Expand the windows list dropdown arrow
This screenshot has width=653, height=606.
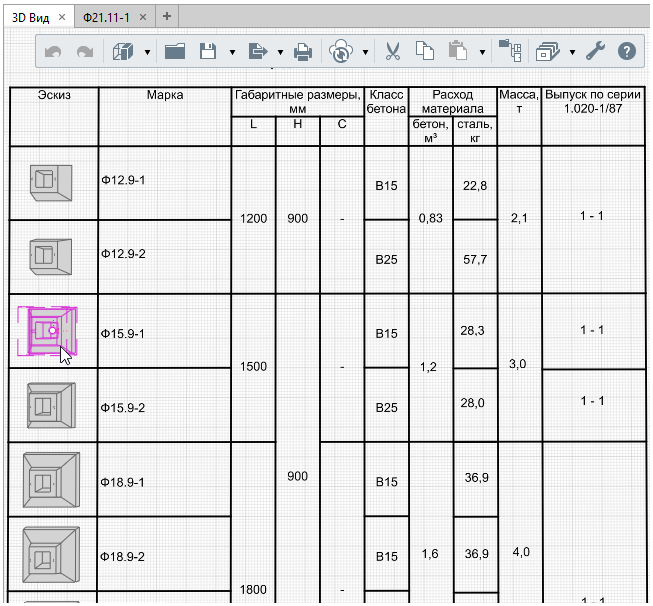coord(572,52)
